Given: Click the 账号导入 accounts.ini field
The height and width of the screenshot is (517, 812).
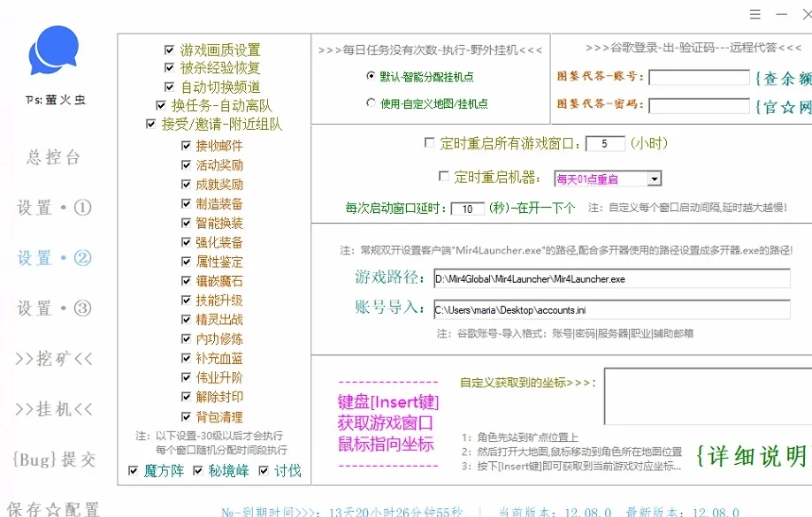Looking at the screenshot, I should tap(612, 310).
